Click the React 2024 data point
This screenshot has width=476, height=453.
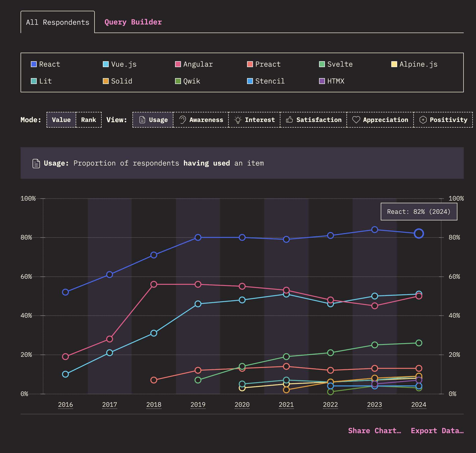(419, 233)
